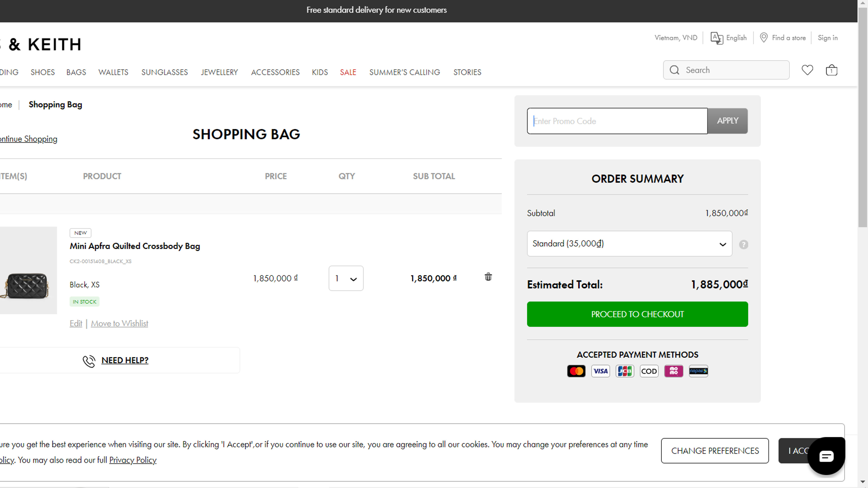This screenshot has width=868, height=488.
Task: Click PROCEED TO CHECKOUT
Action: [x=637, y=314]
